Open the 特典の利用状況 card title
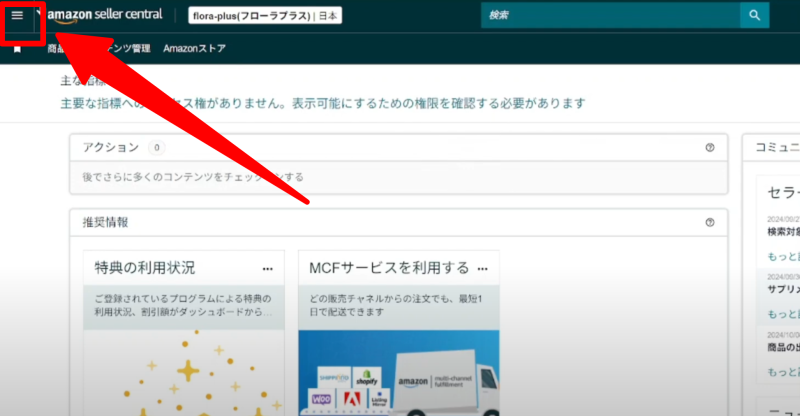Image resolution: width=800 pixels, height=416 pixels. coord(145,268)
